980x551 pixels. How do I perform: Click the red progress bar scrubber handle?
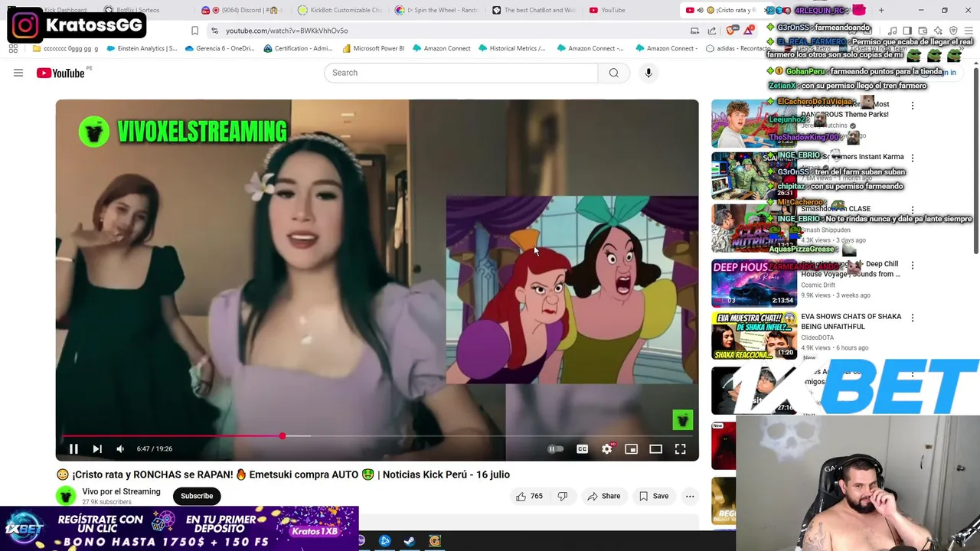283,435
